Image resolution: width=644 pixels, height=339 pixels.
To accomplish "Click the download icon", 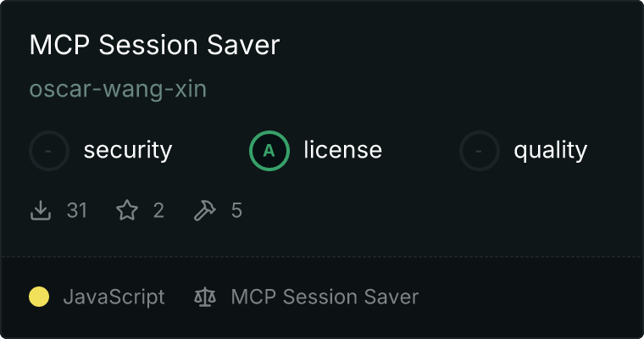I will click(x=41, y=210).
